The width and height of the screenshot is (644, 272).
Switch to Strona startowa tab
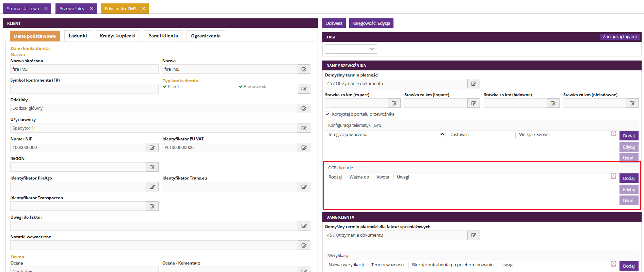tap(23, 8)
